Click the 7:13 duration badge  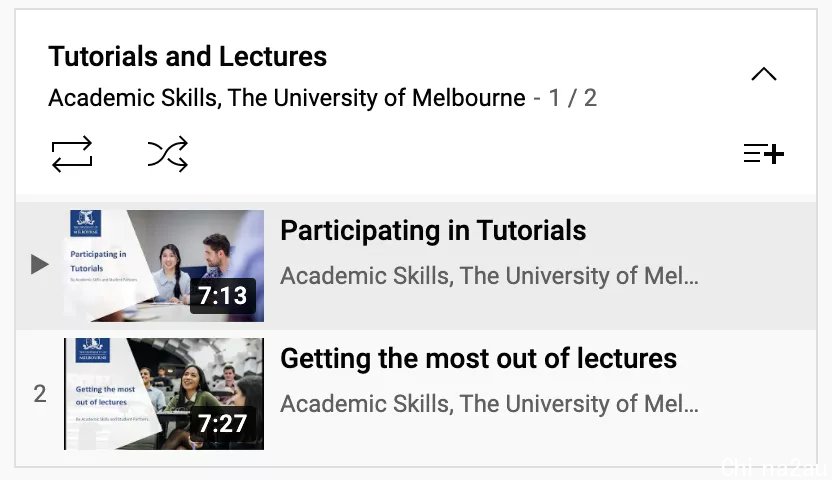[x=223, y=295]
